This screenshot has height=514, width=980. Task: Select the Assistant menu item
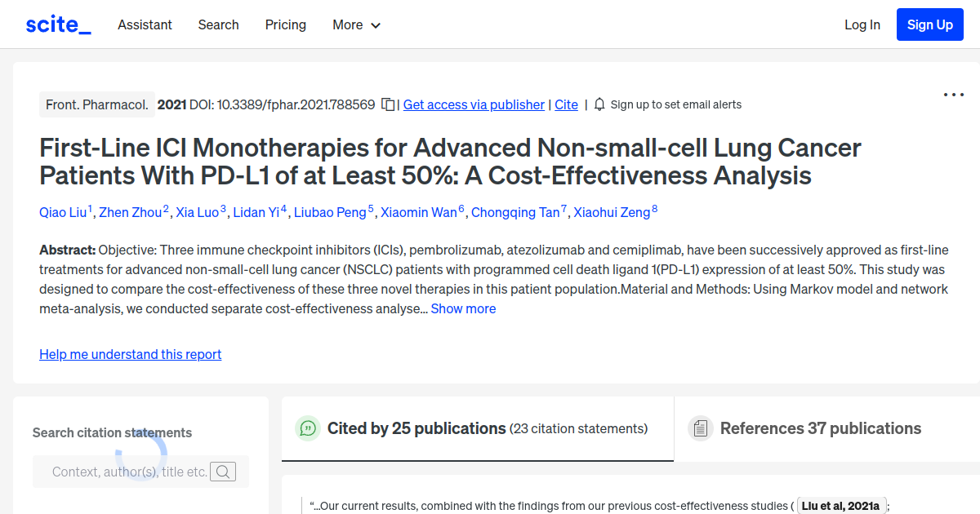pos(145,24)
